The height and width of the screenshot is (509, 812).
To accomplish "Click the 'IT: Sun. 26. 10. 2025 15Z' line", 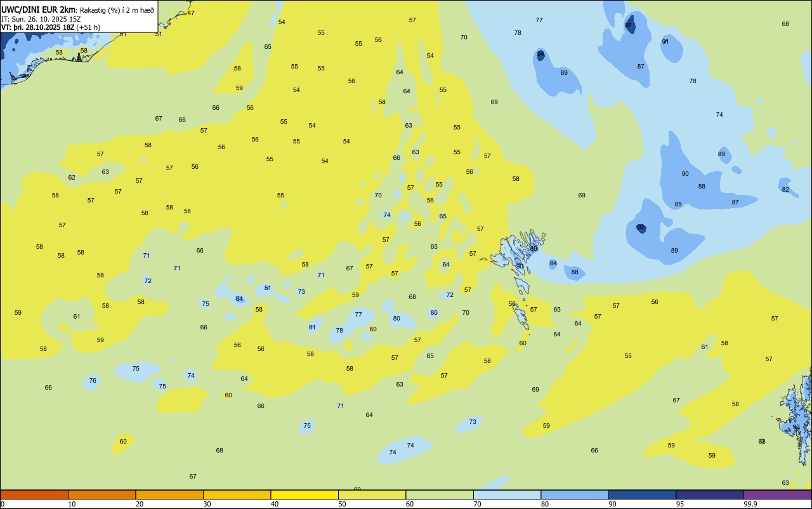I will click(x=41, y=19).
